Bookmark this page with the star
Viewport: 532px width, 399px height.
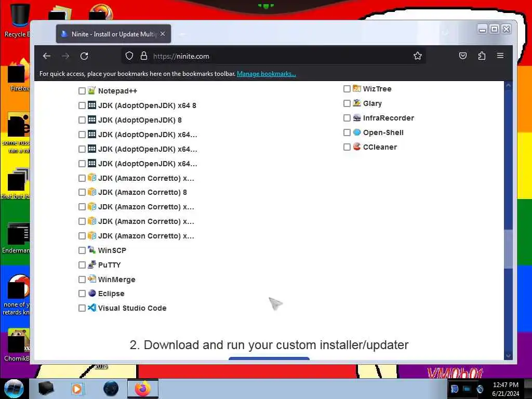tap(418, 56)
